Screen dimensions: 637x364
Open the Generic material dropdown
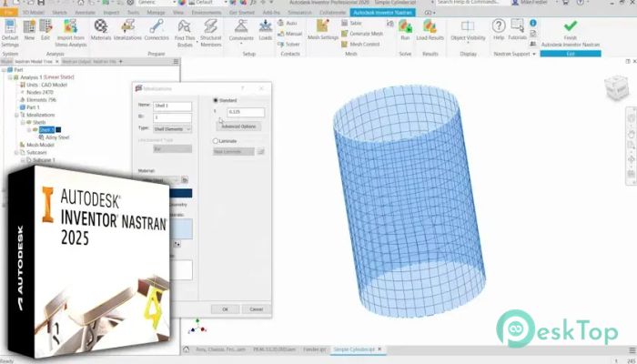tap(157, 3)
